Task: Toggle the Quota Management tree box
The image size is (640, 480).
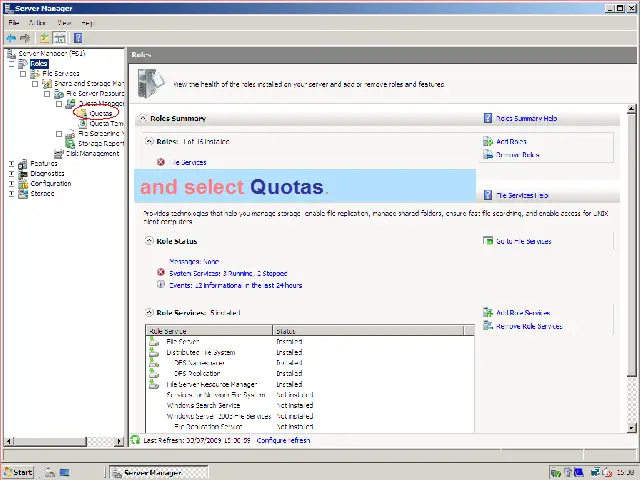Action: (59, 104)
